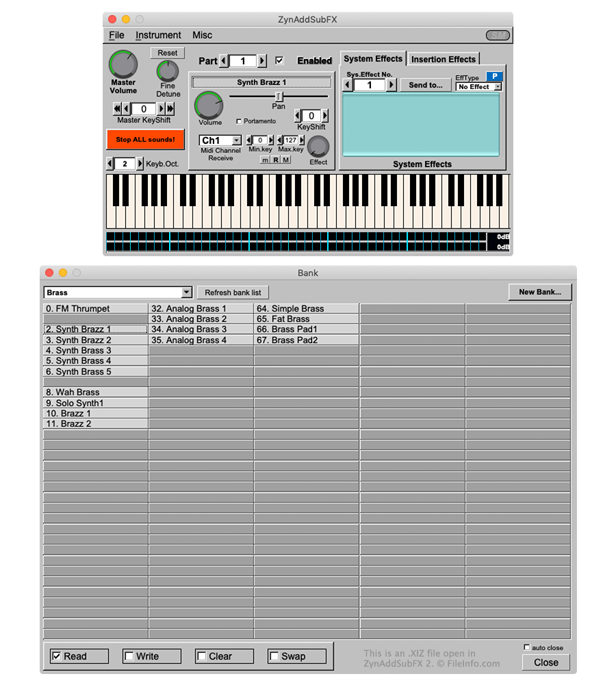Click Stop ALL sounds! button
Viewport: 616px width, 685px height.
[145, 139]
